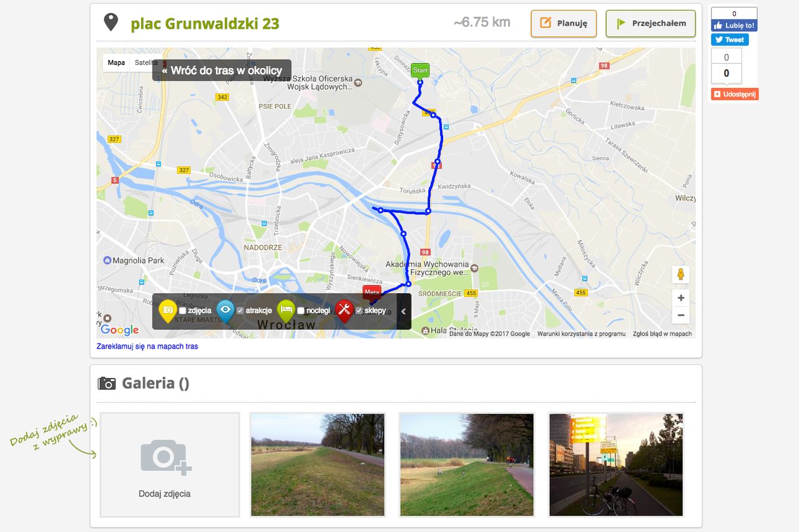
Task: Zoom in with the map plus button
Action: [x=680, y=298]
